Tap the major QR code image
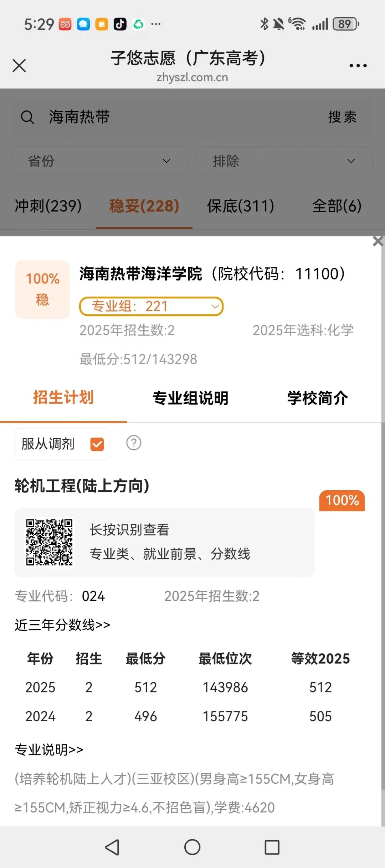 (50, 542)
